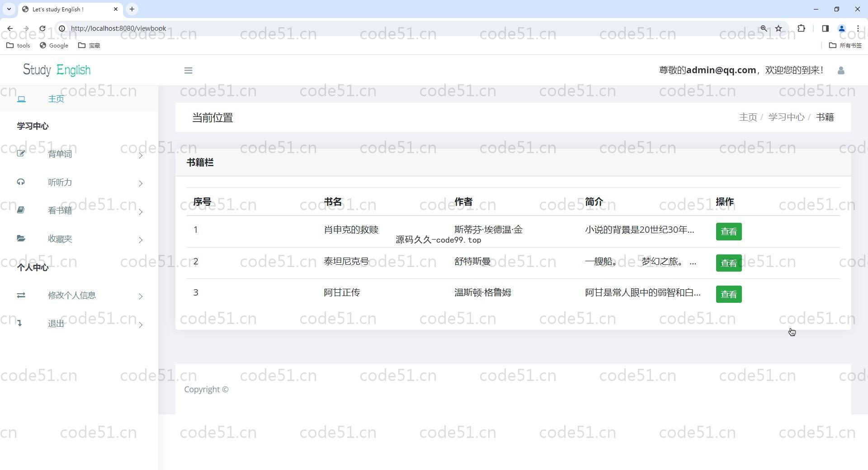Toggle the hamburger sidebar menu icon
The width and height of the screenshot is (868, 470).
point(189,70)
